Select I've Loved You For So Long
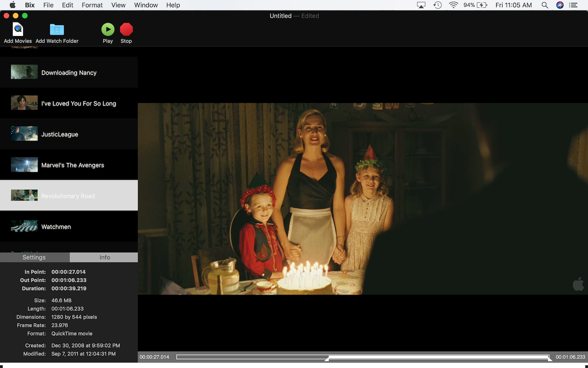Viewport: 588px width, 368px height. click(x=69, y=103)
